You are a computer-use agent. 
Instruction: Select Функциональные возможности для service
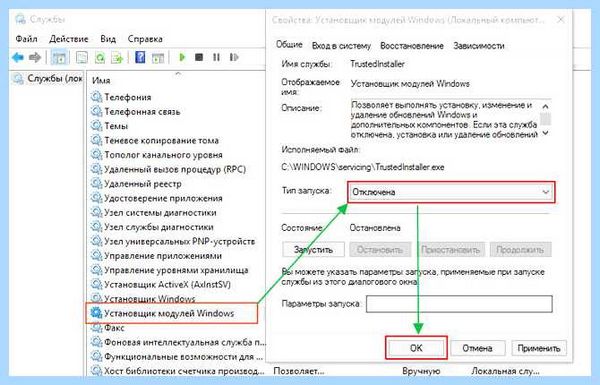(x=184, y=357)
